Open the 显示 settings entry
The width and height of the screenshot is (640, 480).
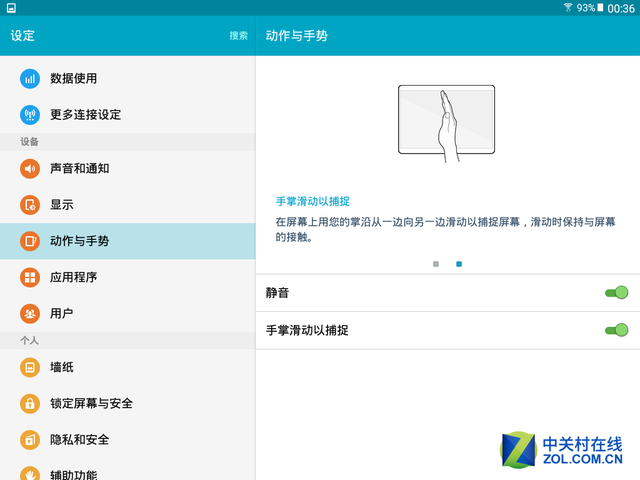click(x=128, y=204)
